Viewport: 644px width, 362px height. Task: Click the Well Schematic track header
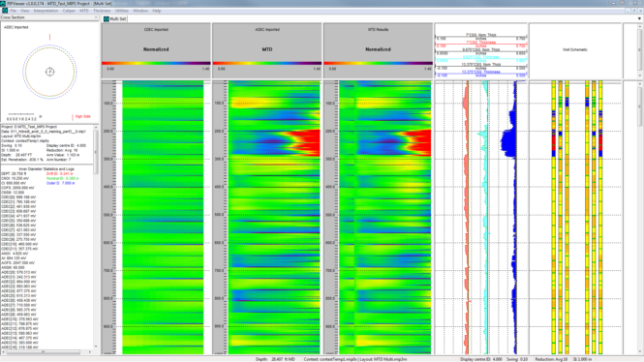(x=575, y=49)
